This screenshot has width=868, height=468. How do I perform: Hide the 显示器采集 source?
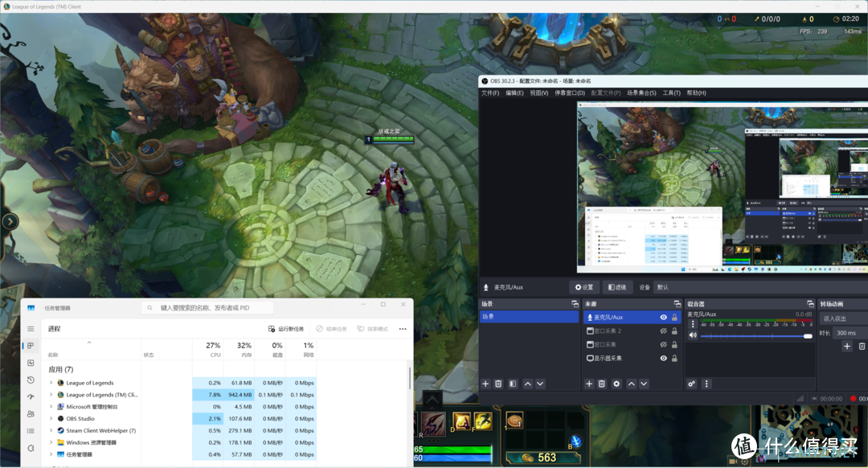pos(663,359)
